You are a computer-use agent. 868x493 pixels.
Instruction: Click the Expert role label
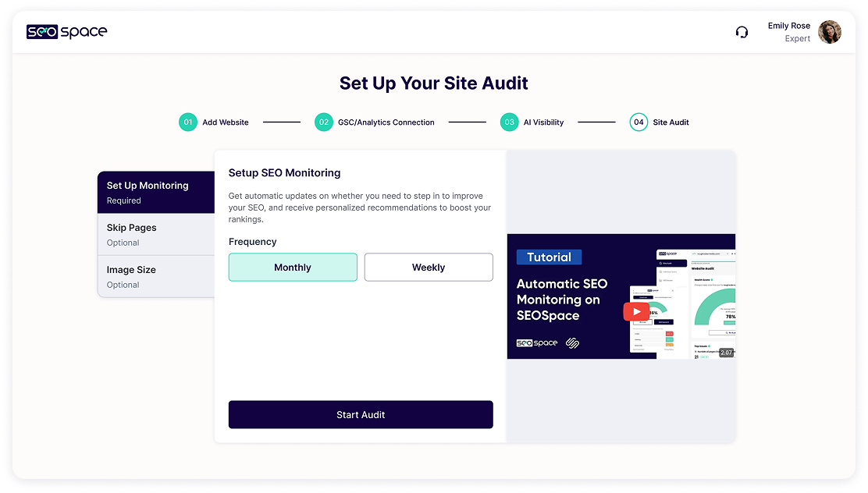797,39
